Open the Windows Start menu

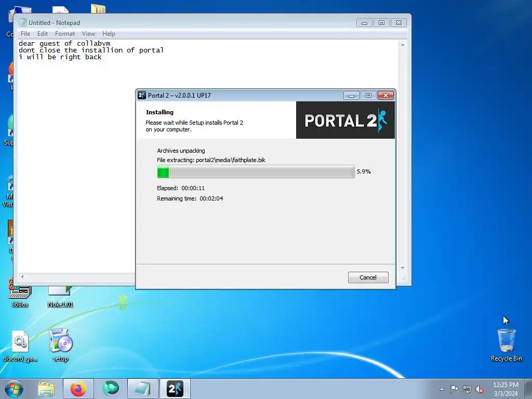click(14, 389)
